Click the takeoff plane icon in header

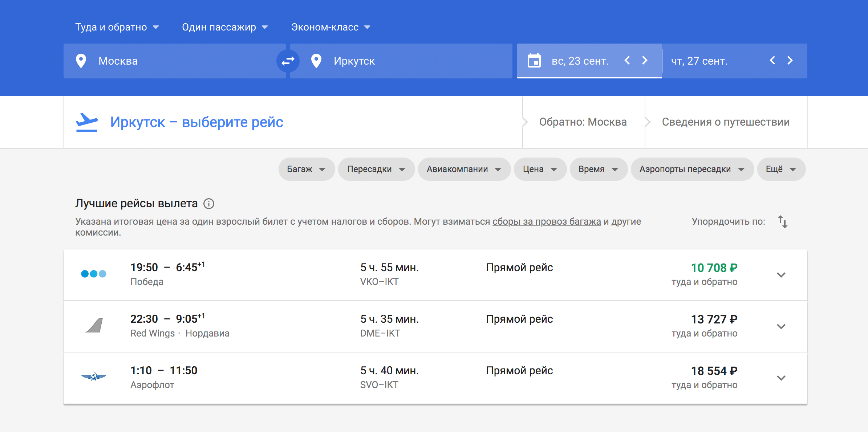(87, 122)
